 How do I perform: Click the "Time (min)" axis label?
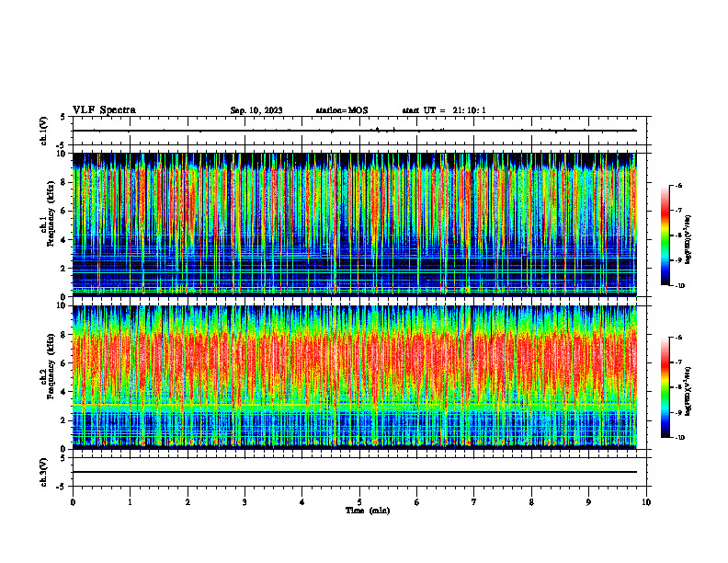368,511
